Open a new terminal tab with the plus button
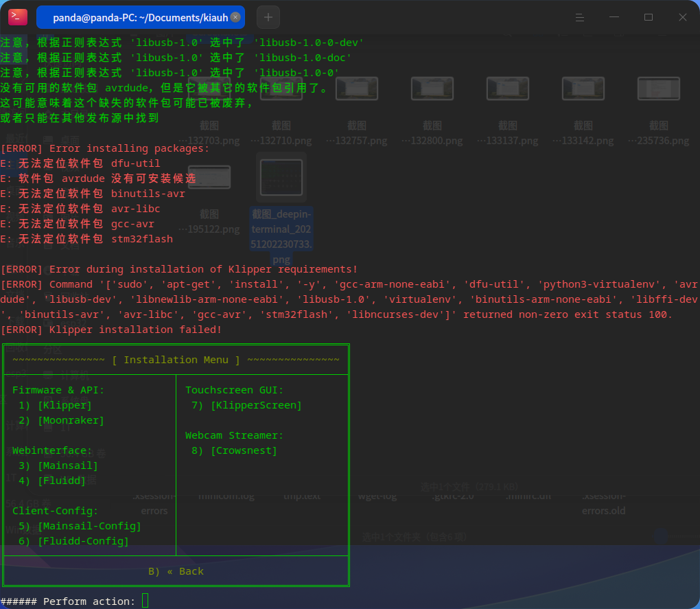Image resolution: width=700 pixels, height=609 pixels. tap(268, 16)
